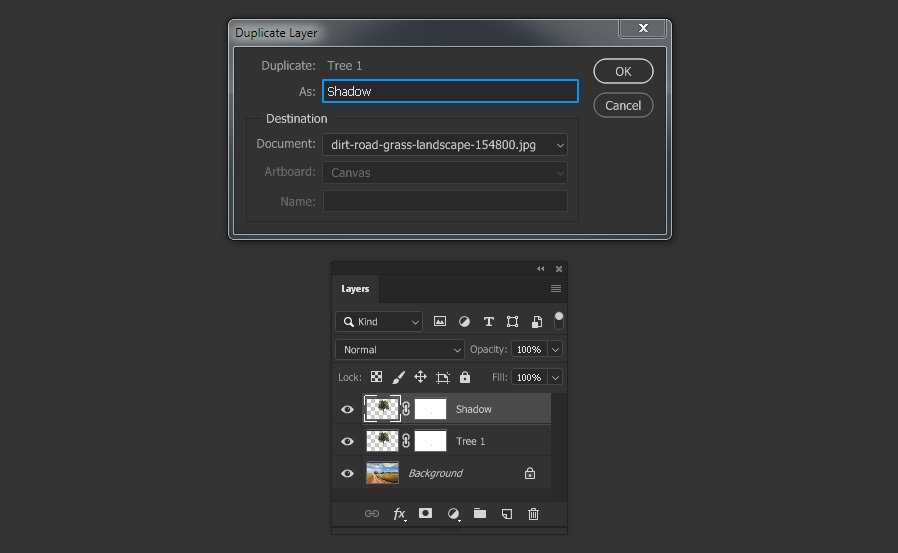The height and width of the screenshot is (553, 898).
Task: Lock all layer attributes
Action: (x=465, y=377)
